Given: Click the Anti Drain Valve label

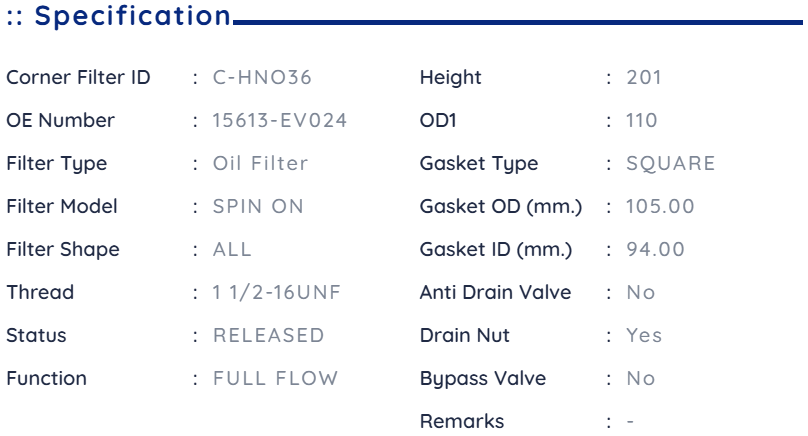Looking at the screenshot, I should tap(495, 293).
